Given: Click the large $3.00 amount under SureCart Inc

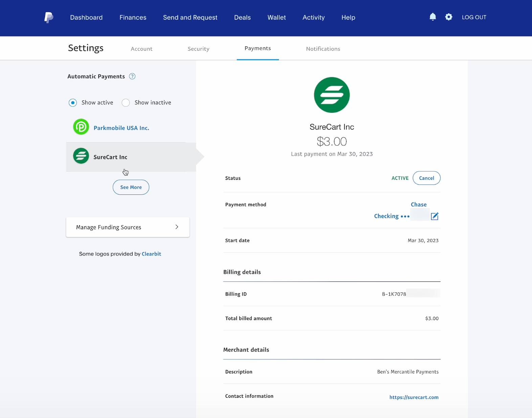Looking at the screenshot, I should tap(332, 142).
